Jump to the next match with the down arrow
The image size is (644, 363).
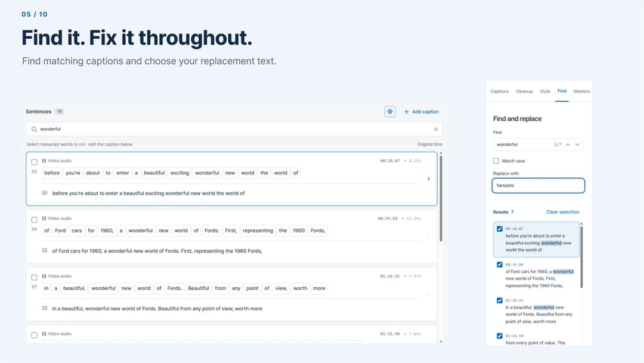coord(577,144)
